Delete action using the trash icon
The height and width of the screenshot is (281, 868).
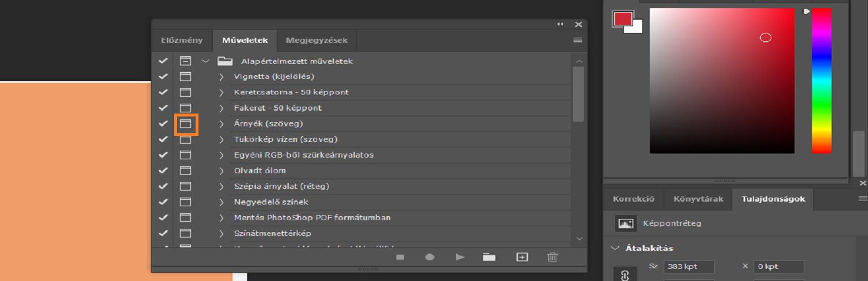[553, 257]
